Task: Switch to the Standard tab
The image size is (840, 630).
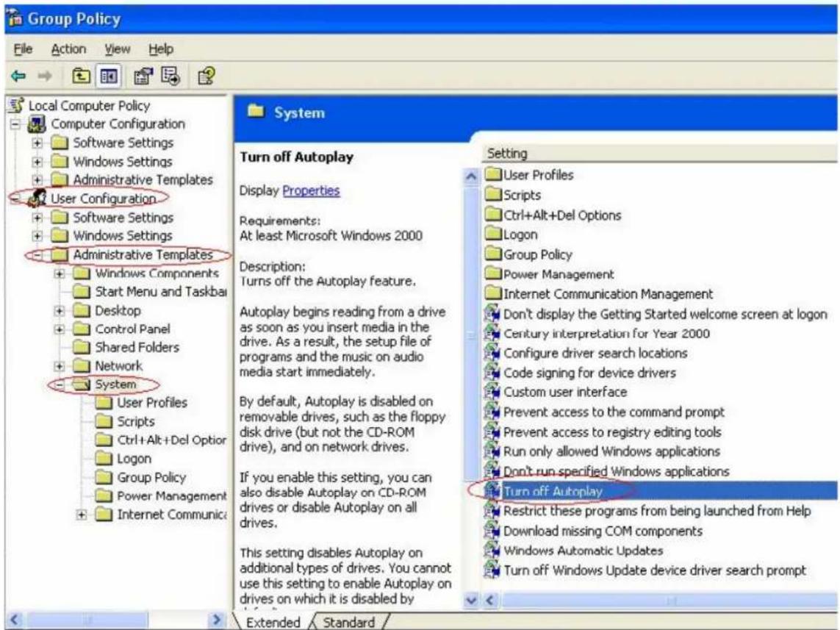Action: tap(349, 622)
